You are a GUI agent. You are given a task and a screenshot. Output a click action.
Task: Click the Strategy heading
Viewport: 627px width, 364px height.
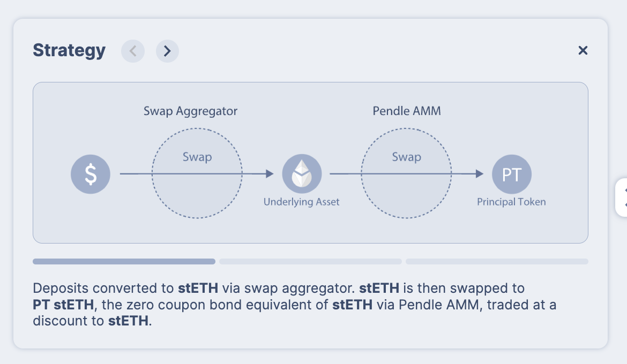pyautogui.click(x=69, y=50)
